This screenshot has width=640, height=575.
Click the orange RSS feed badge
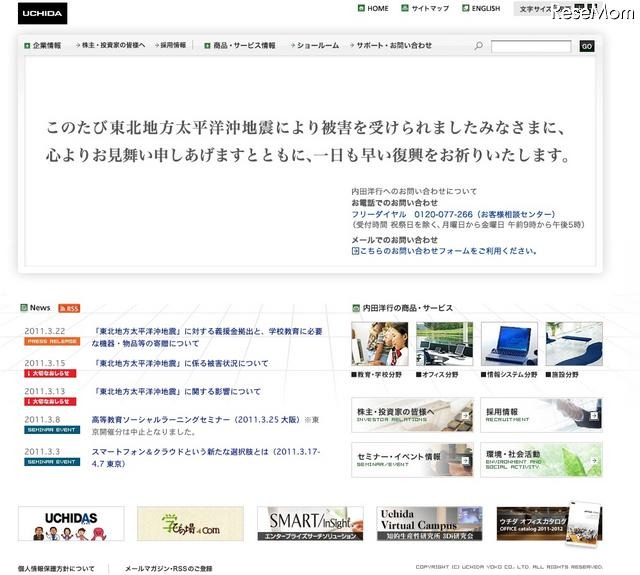point(69,308)
